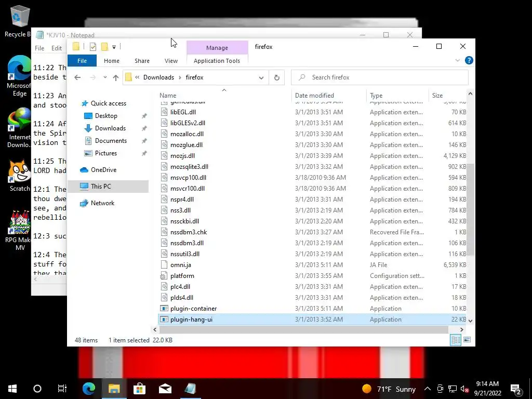Select the plugin-container application
Viewport: 532px width, 399px height.
click(312, 309)
